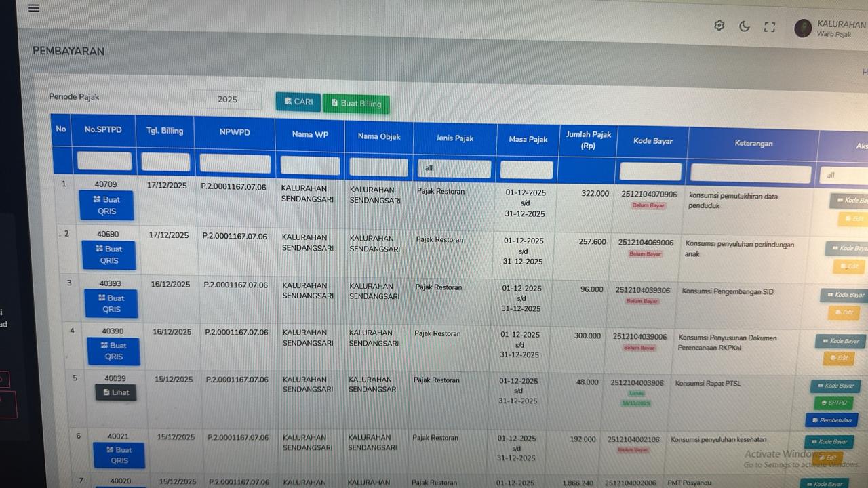Click Lihat for SPTPD 40039
Screen dimensions: 868x488
[116, 392]
